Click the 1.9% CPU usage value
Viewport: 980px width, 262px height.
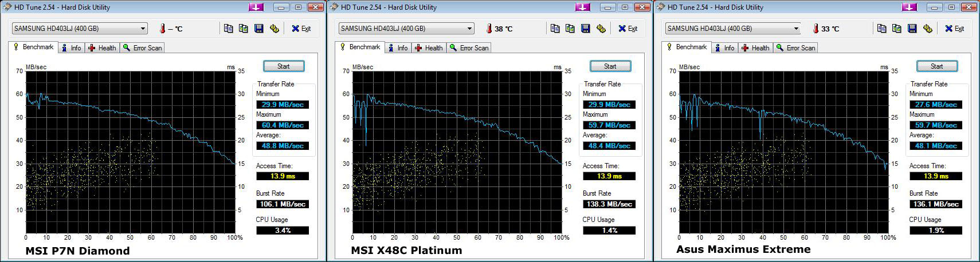click(x=936, y=230)
